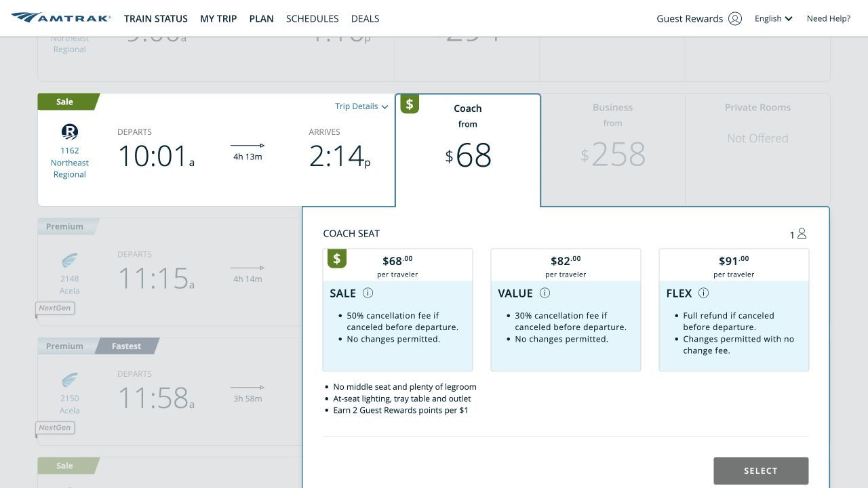Open Need Help? link
This screenshot has width=868, height=488.
click(829, 19)
